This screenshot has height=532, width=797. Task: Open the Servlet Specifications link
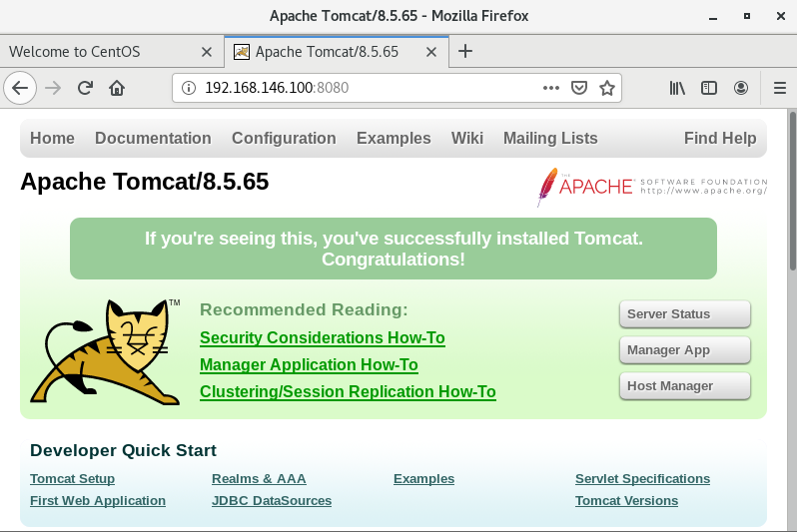click(642, 479)
